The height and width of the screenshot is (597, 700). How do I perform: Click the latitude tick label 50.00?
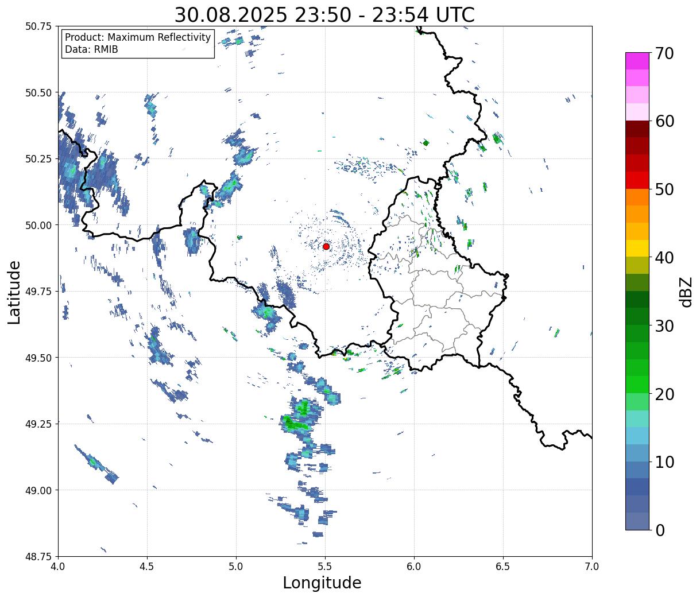coord(38,225)
